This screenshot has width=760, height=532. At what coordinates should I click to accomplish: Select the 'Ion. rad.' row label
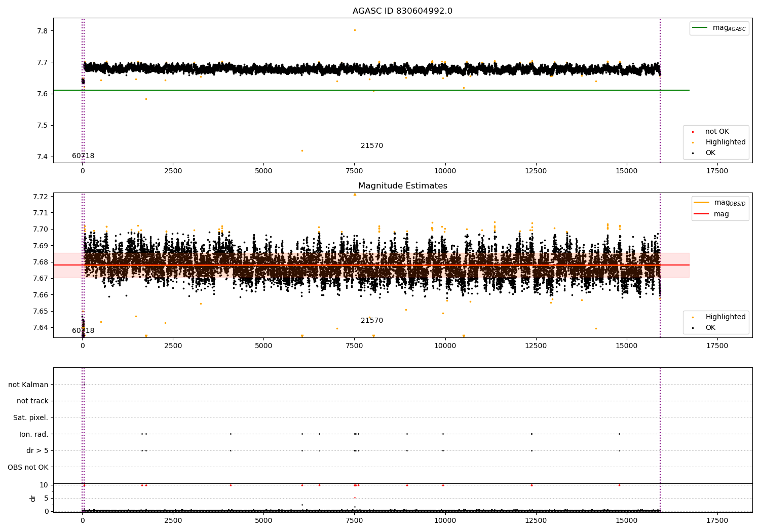point(34,434)
